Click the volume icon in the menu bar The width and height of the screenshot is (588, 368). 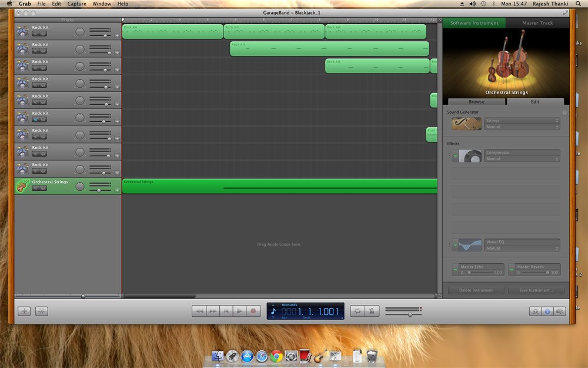pos(473,4)
